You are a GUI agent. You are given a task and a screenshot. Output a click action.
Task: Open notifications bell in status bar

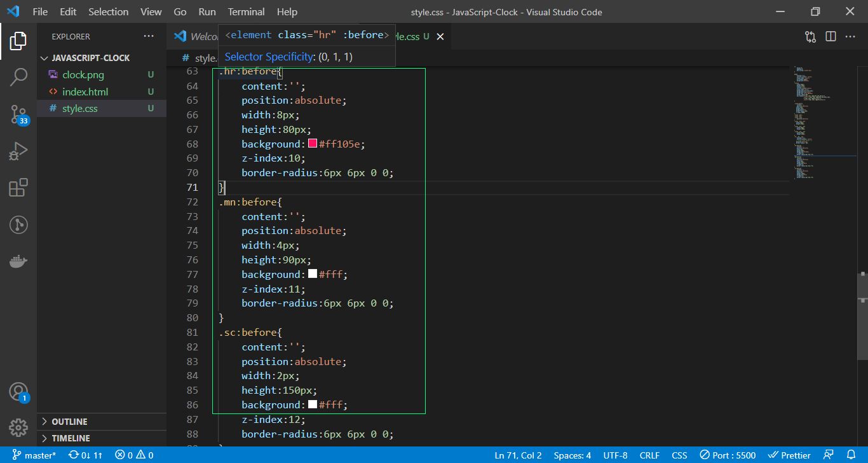(x=851, y=455)
